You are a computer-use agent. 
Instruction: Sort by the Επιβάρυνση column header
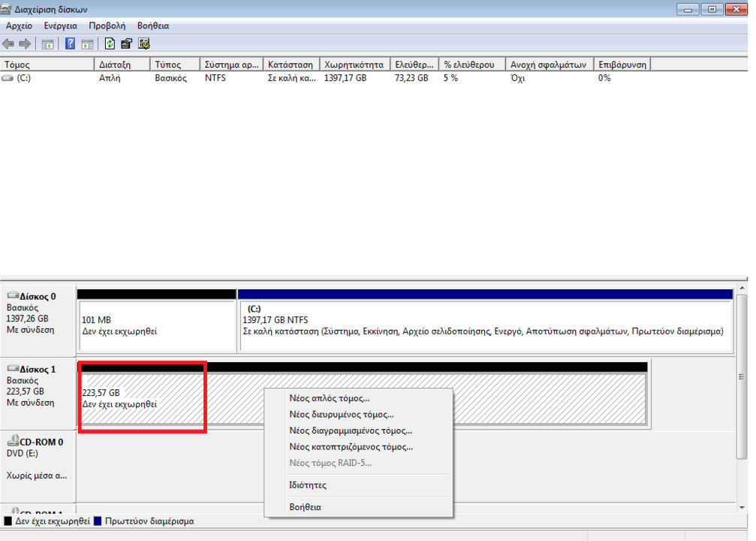(x=622, y=65)
